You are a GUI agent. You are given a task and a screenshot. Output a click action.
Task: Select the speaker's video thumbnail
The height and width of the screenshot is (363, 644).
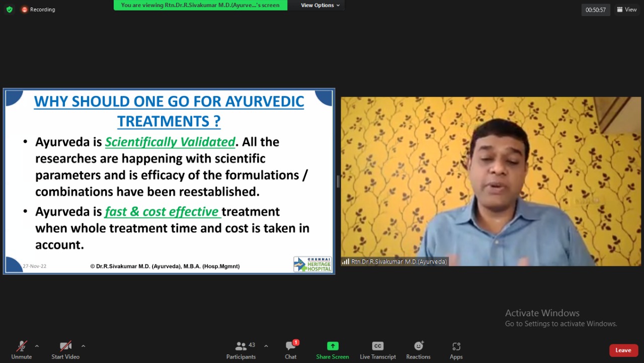pos(491,181)
